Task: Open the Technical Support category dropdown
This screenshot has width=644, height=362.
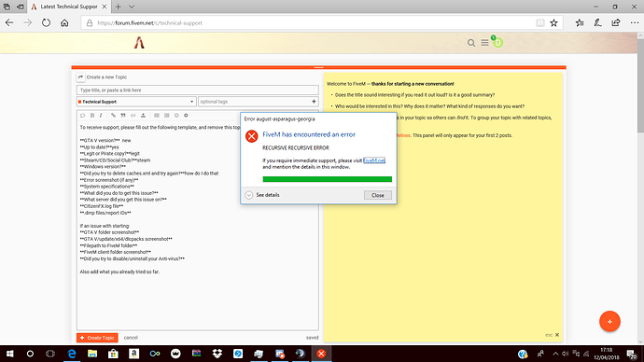Action: point(136,102)
